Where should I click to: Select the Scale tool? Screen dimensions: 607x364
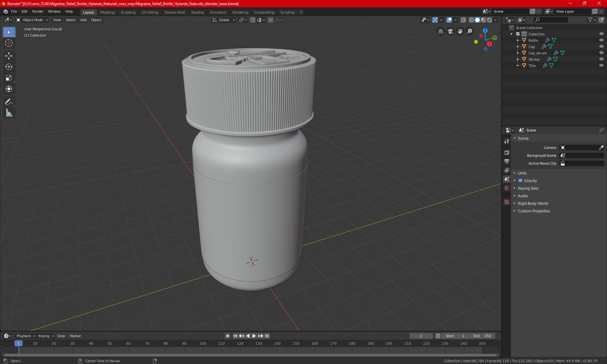[x=9, y=78]
